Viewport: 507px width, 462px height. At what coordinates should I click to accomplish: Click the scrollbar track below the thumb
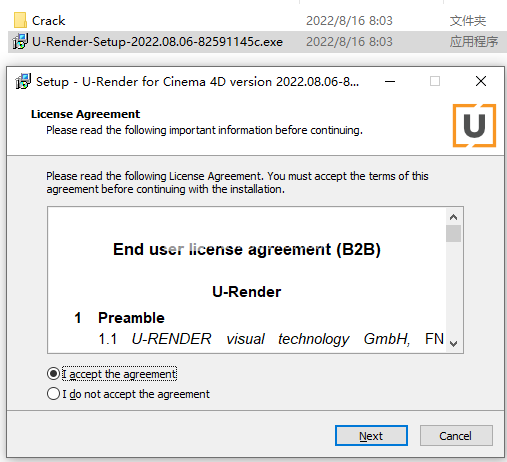(x=453, y=289)
